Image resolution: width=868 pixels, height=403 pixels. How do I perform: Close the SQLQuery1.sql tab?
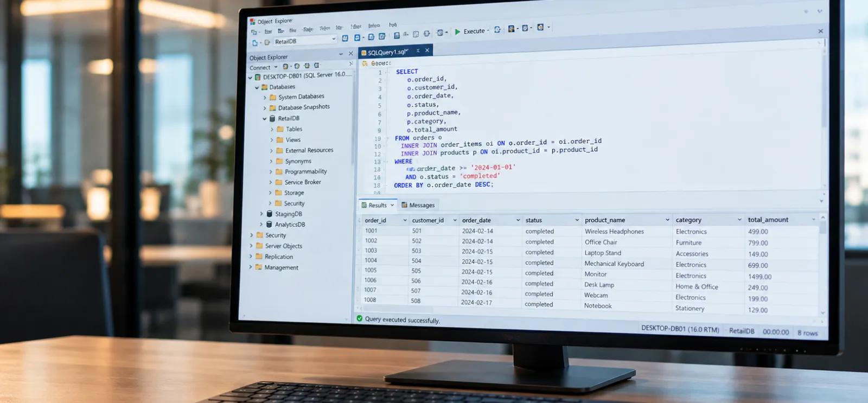(x=427, y=50)
